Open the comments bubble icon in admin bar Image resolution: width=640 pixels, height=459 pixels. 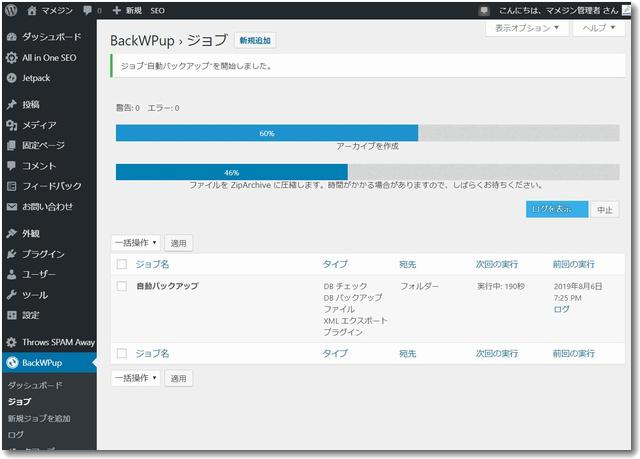click(87, 9)
